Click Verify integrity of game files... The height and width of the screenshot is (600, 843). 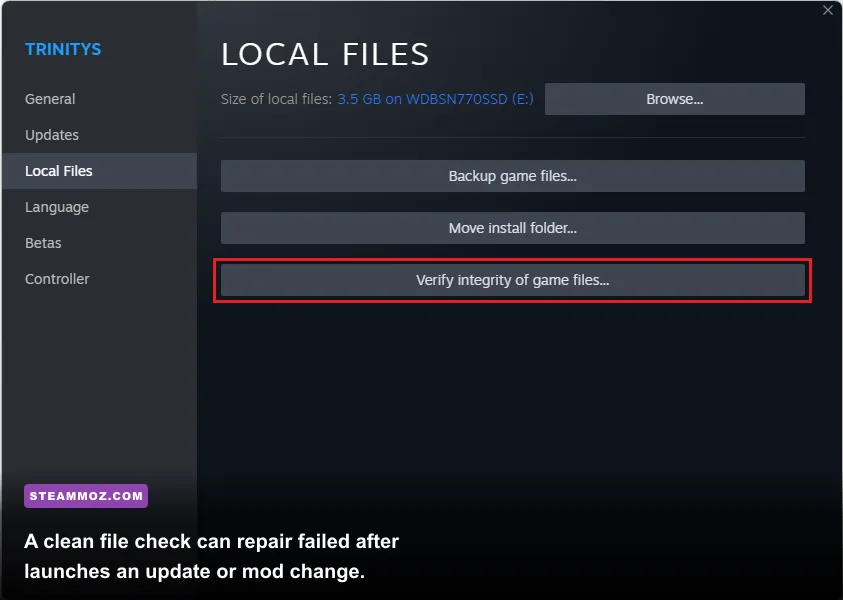[x=512, y=280]
